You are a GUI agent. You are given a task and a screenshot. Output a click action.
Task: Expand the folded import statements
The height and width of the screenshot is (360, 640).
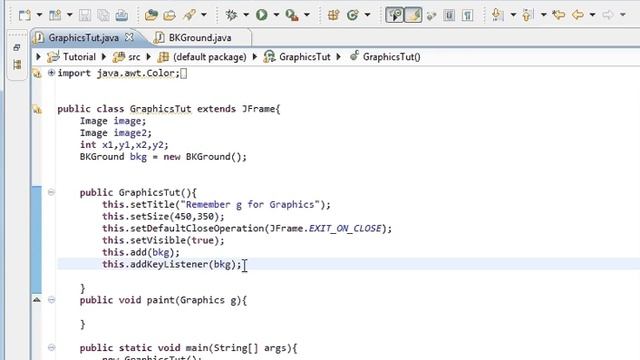[x=51, y=73]
